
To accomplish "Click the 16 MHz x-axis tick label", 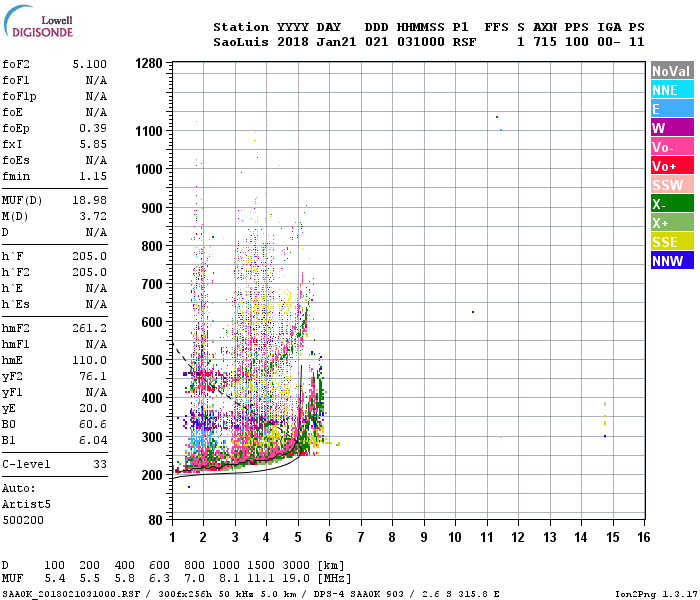I will click(644, 537).
